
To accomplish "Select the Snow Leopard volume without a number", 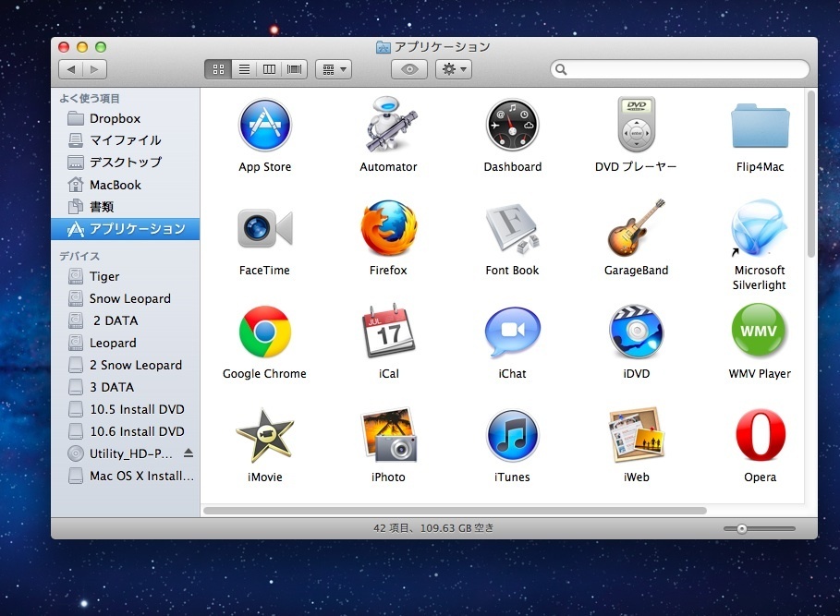I will (126, 298).
